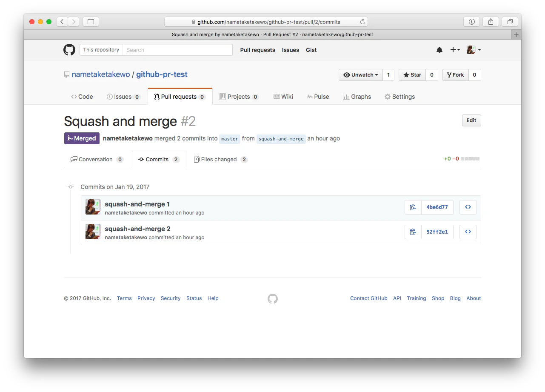Go back with Safari back arrow
Image resolution: width=545 pixels, height=392 pixels.
click(62, 21)
